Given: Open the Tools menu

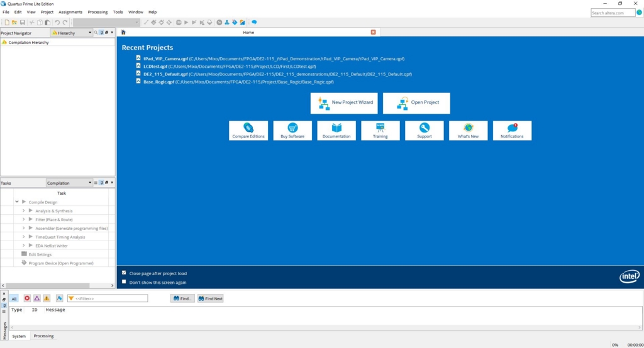Looking at the screenshot, I should tap(118, 12).
